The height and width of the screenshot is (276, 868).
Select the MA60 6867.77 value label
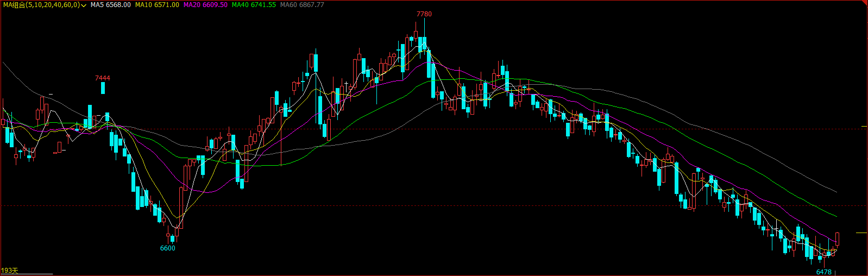pyautogui.click(x=302, y=5)
